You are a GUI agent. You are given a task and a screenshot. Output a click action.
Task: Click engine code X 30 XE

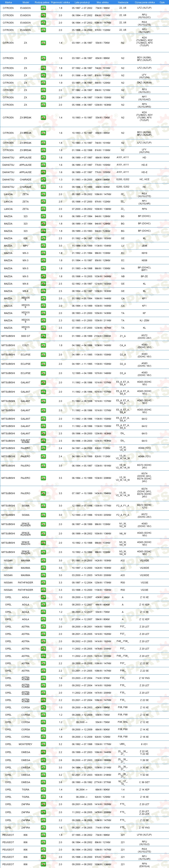click(x=144, y=768)
